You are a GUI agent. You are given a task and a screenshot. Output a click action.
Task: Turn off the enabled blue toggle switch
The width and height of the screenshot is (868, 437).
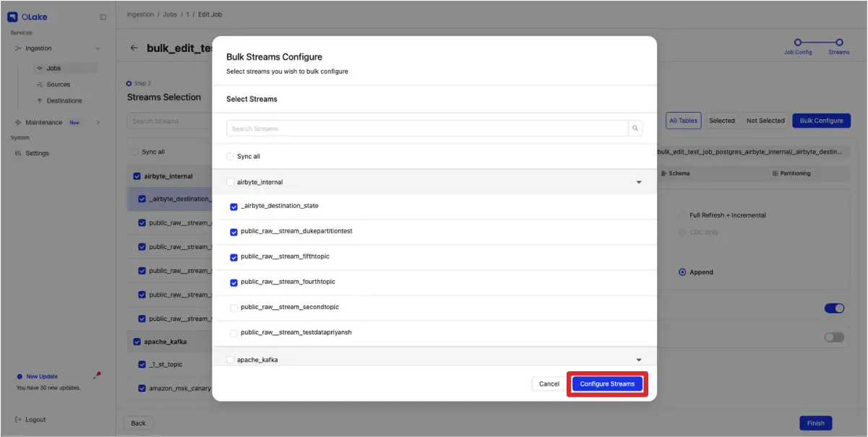pyautogui.click(x=834, y=308)
